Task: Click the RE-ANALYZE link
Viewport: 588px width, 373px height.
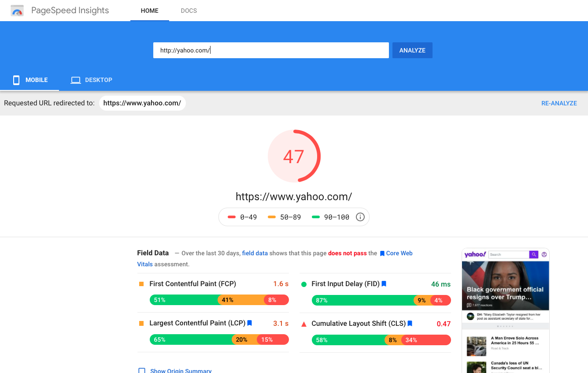Action: [x=559, y=103]
